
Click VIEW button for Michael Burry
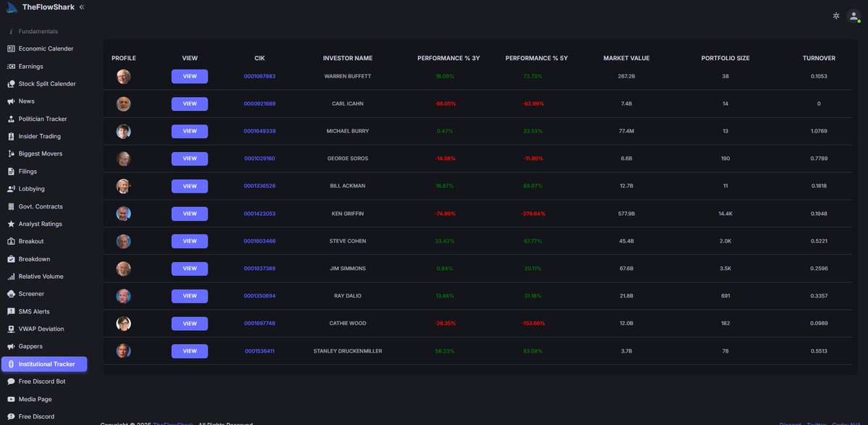coord(190,131)
